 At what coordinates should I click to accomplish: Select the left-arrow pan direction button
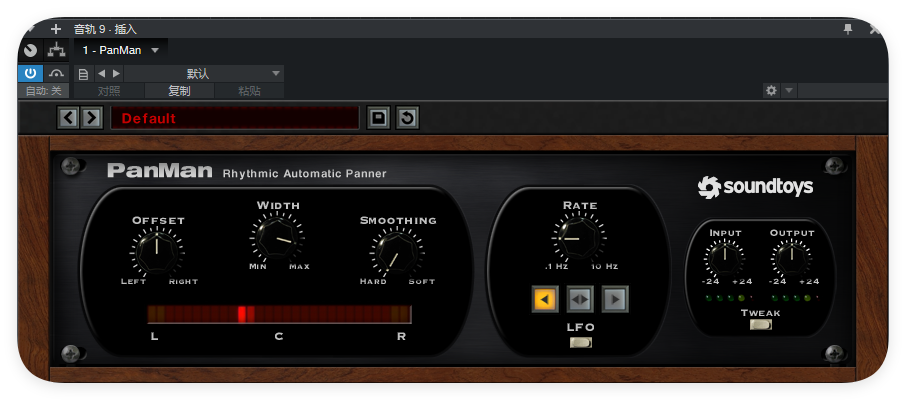tap(544, 299)
